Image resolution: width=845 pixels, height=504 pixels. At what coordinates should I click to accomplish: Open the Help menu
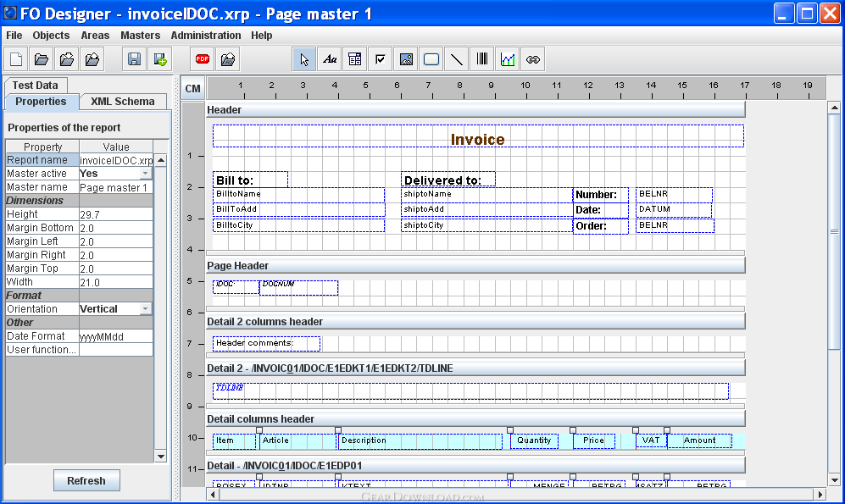pyautogui.click(x=261, y=35)
